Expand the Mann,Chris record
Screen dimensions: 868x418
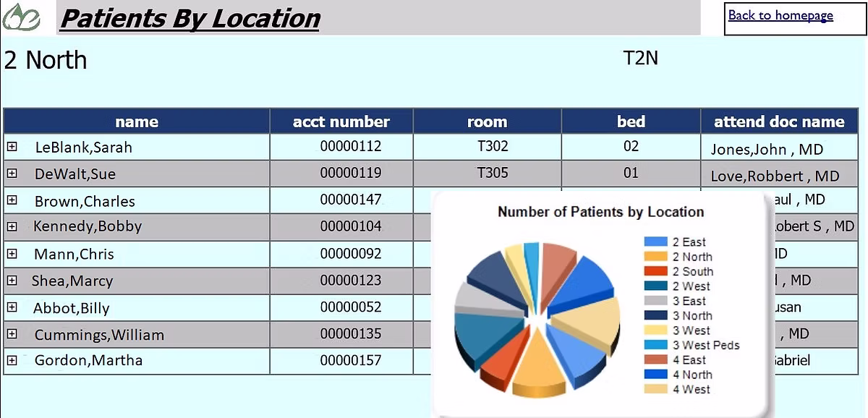(12, 254)
